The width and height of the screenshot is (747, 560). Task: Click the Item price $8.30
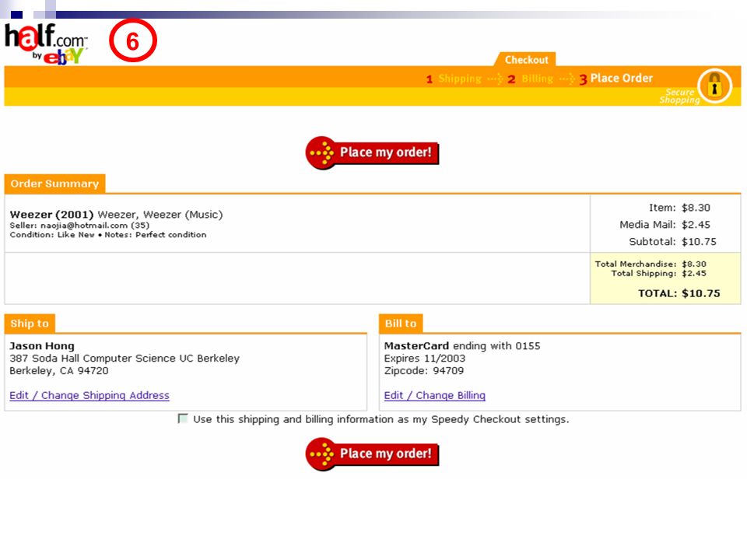tap(696, 208)
